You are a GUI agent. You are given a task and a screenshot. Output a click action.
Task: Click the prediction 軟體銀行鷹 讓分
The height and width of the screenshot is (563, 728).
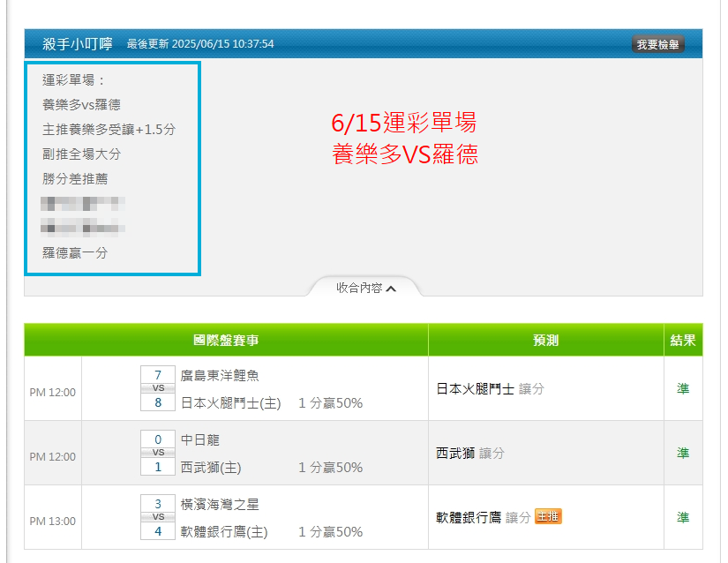[484, 517]
